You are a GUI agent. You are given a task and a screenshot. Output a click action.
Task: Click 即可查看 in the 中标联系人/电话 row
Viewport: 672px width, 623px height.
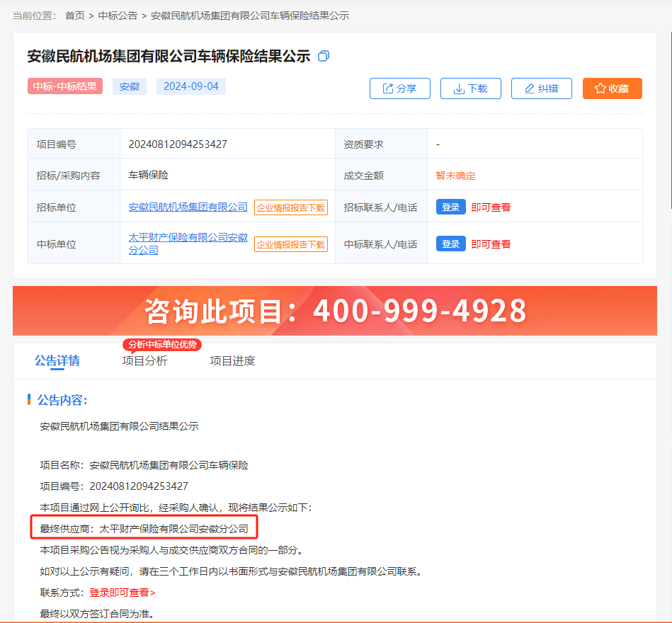point(491,244)
